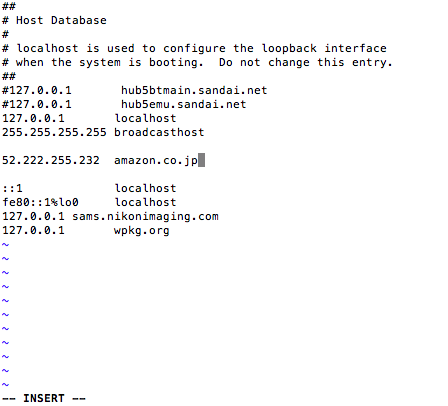Click localhost on the 127.0.0.1 line
Viewport: 448px width, 406px height.
tap(145, 118)
